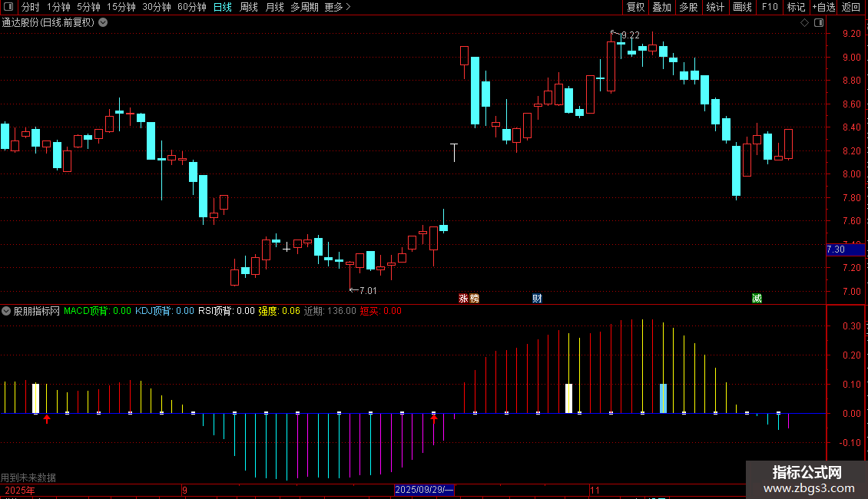Screen dimensions: 868x499
Task: Select the 1分钟 period tab
Action: [x=58, y=7]
